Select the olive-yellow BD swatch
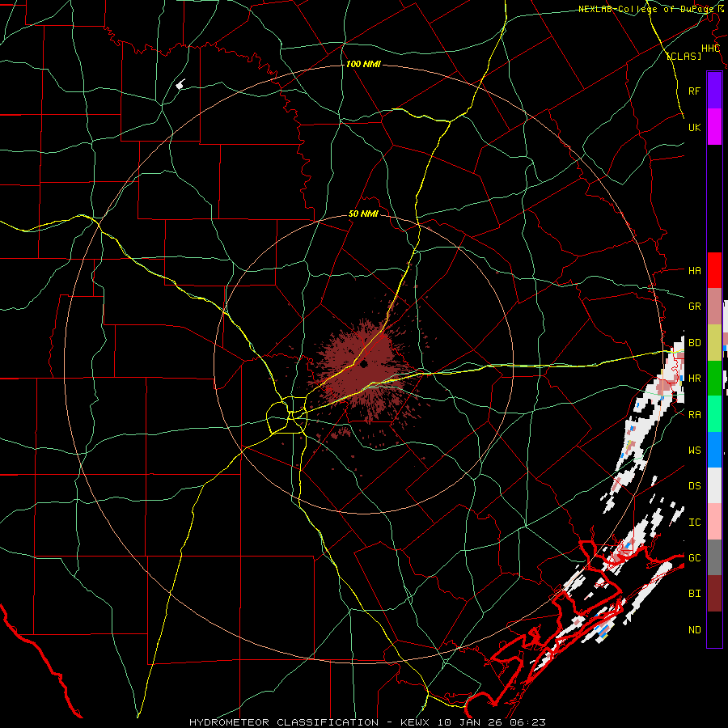The height and width of the screenshot is (728, 728). 714,343
